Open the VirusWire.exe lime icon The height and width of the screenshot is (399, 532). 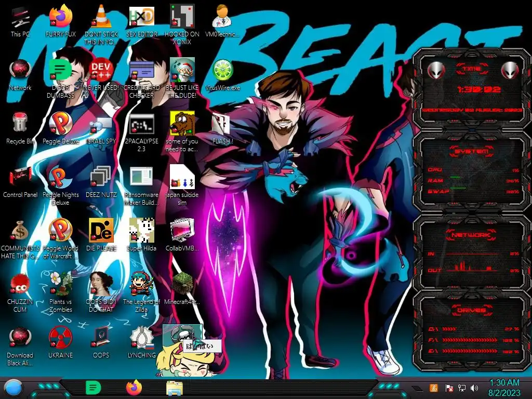(x=222, y=75)
